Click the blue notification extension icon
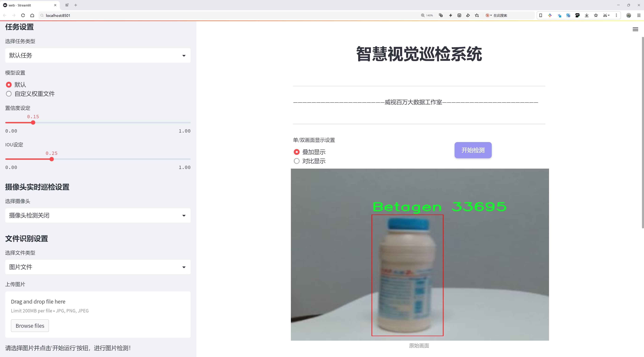 pos(559,15)
